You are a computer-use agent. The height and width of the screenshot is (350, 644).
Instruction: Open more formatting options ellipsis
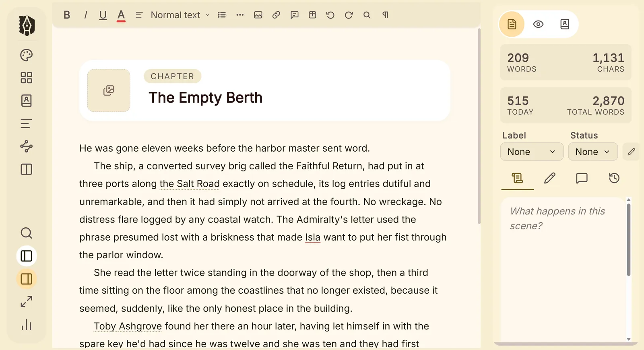[x=240, y=15]
